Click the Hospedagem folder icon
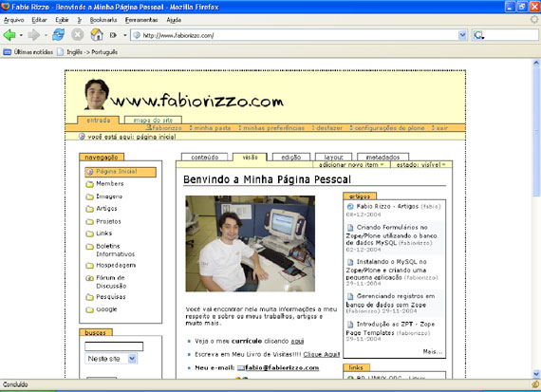The height and width of the screenshot is (392, 541). click(90, 266)
